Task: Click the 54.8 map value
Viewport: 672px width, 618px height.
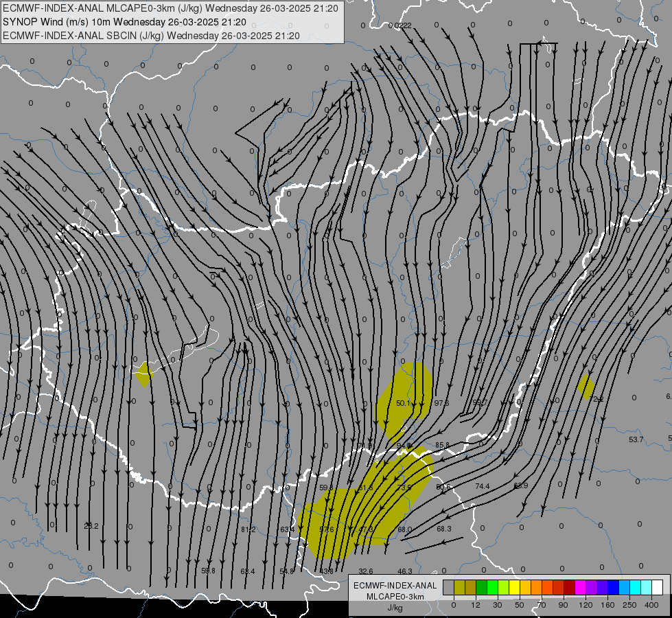Action: (287, 571)
